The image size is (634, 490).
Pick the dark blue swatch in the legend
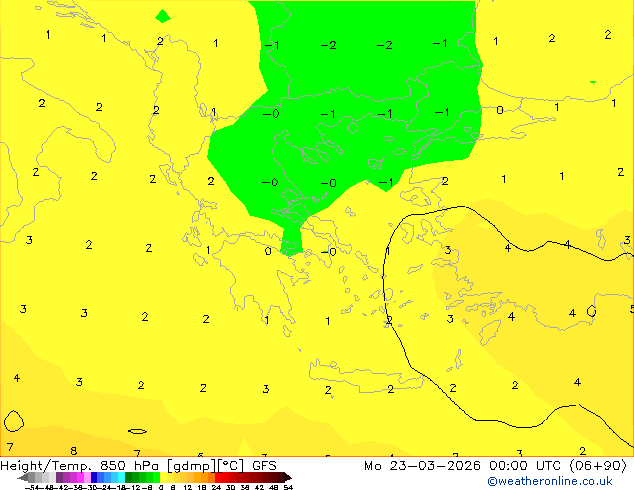pyautogui.click(x=94, y=477)
